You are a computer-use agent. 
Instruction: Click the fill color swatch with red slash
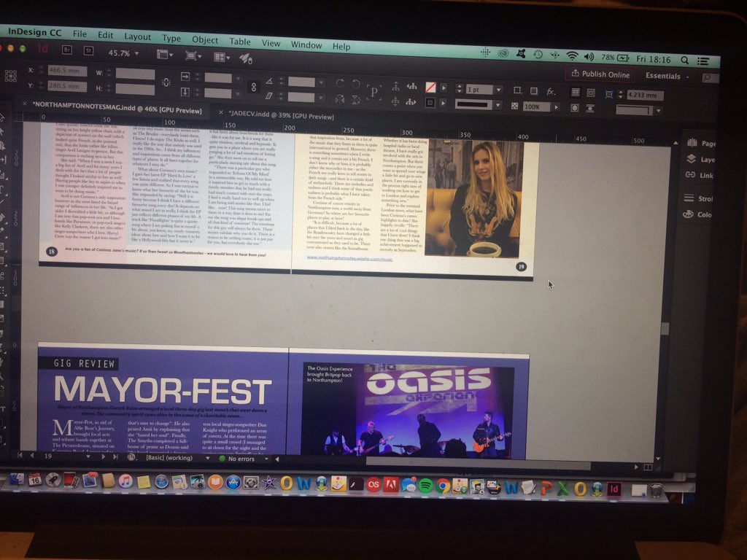tap(430, 87)
